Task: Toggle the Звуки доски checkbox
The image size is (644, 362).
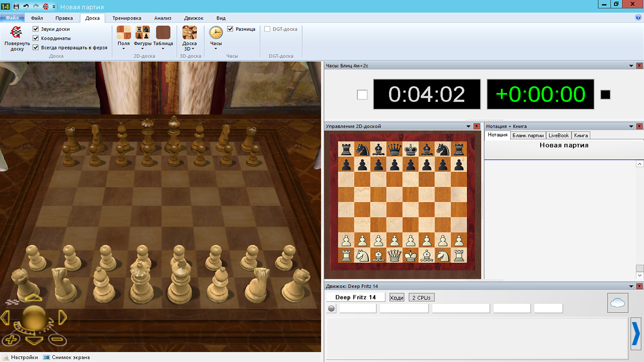Action: click(36, 29)
